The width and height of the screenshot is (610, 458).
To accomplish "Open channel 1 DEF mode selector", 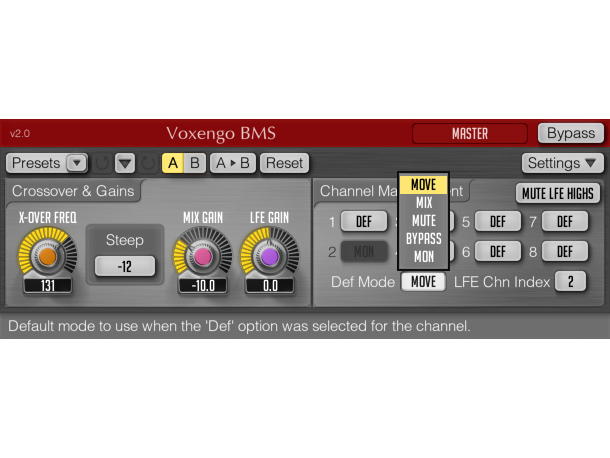I will 364,221.
